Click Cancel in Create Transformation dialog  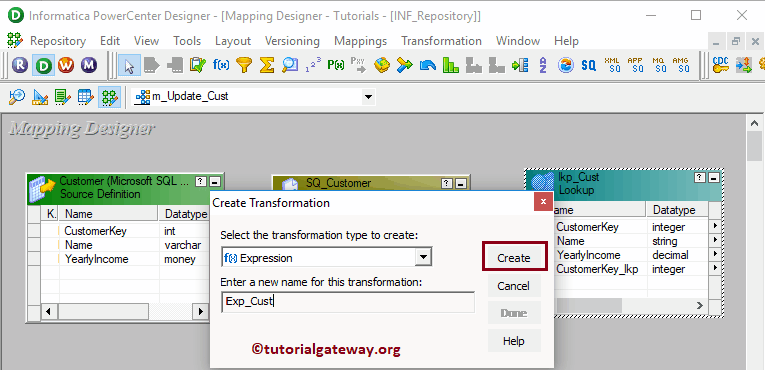514,286
